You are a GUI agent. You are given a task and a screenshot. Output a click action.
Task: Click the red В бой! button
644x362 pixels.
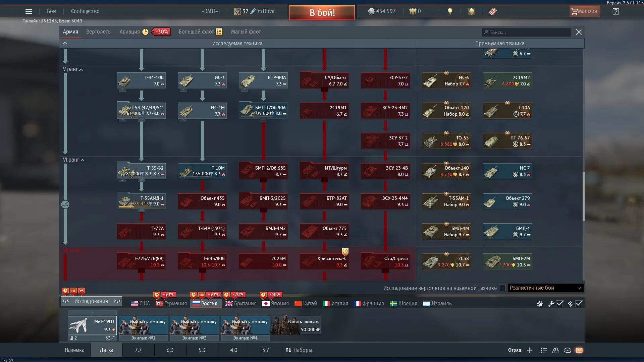point(322,12)
